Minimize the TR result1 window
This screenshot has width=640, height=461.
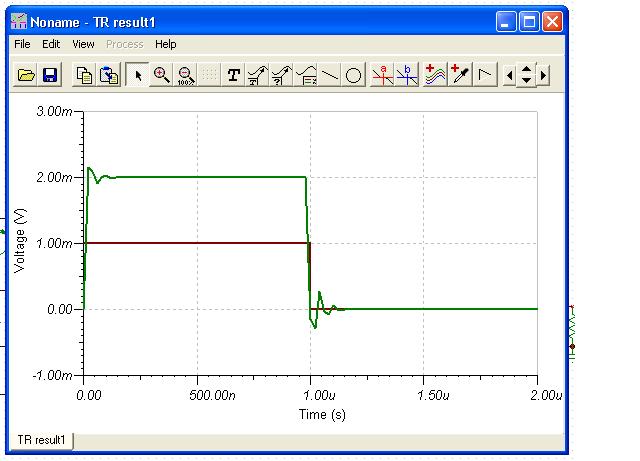pos(506,21)
